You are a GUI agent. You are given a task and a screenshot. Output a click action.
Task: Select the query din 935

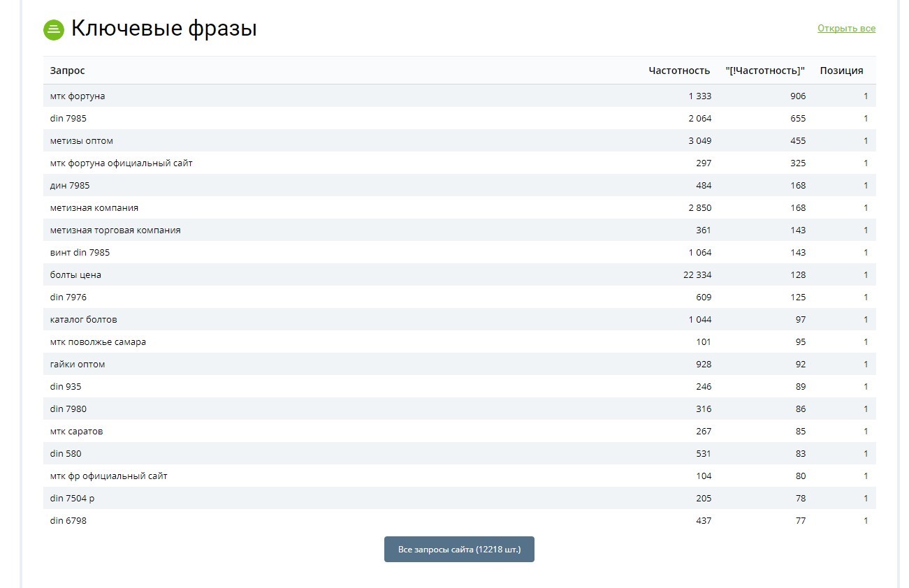click(x=66, y=386)
